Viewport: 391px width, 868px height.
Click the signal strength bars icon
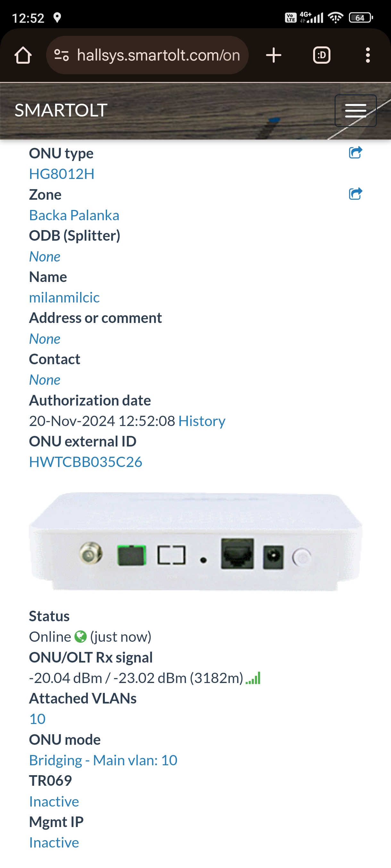tap(253, 678)
